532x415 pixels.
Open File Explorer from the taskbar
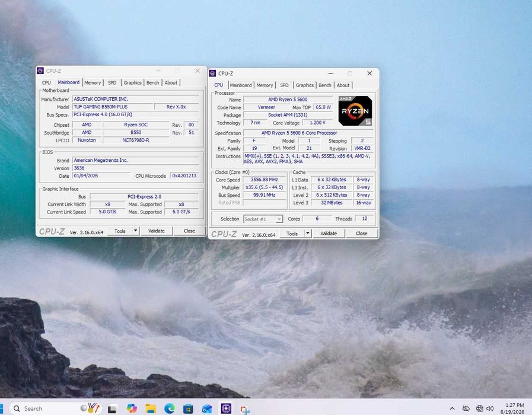coord(151,408)
